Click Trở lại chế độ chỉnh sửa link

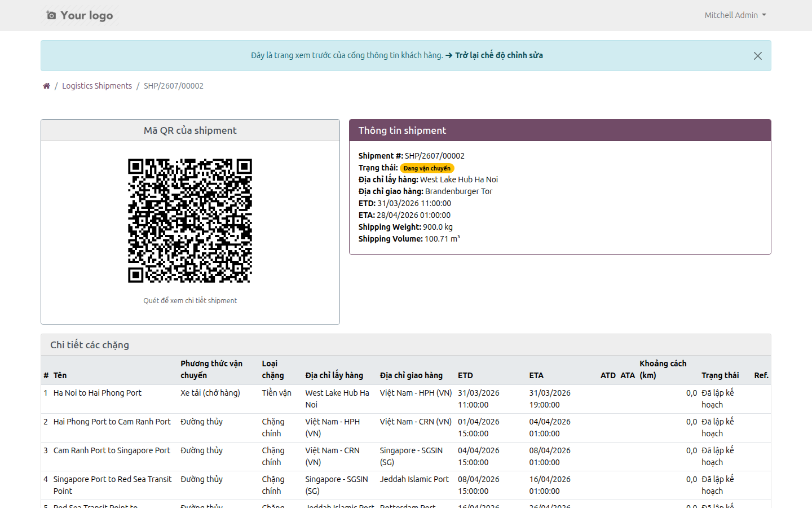pos(494,55)
